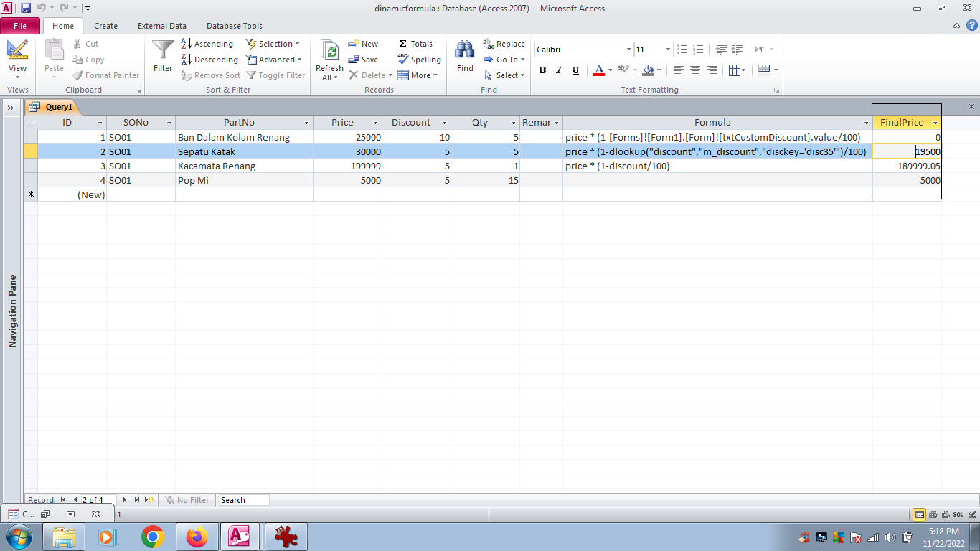Toggle italic formatting
Image resolution: width=980 pixels, height=551 pixels.
click(x=559, y=70)
